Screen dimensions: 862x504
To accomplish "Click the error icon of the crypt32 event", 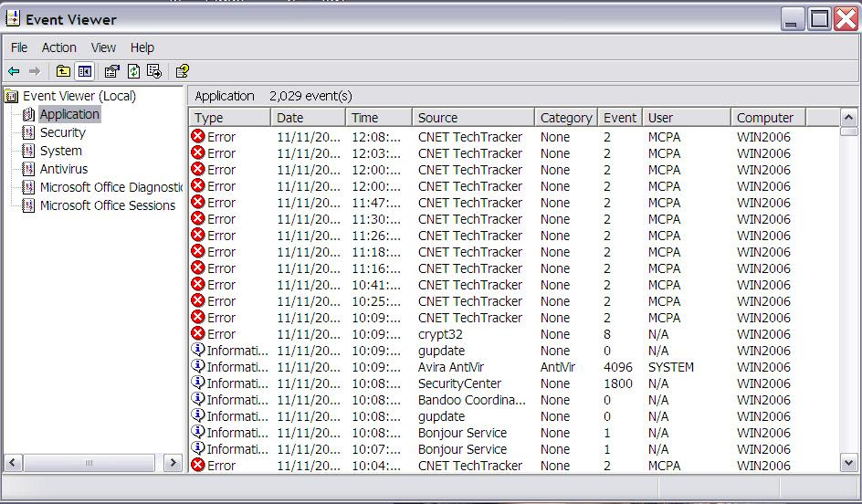I will point(198,333).
